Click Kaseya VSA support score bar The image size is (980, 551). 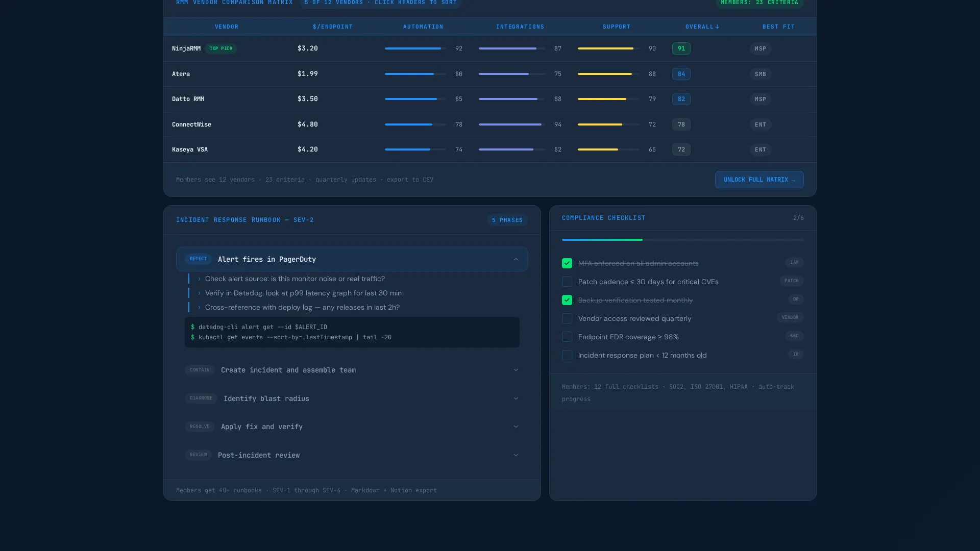coord(608,149)
